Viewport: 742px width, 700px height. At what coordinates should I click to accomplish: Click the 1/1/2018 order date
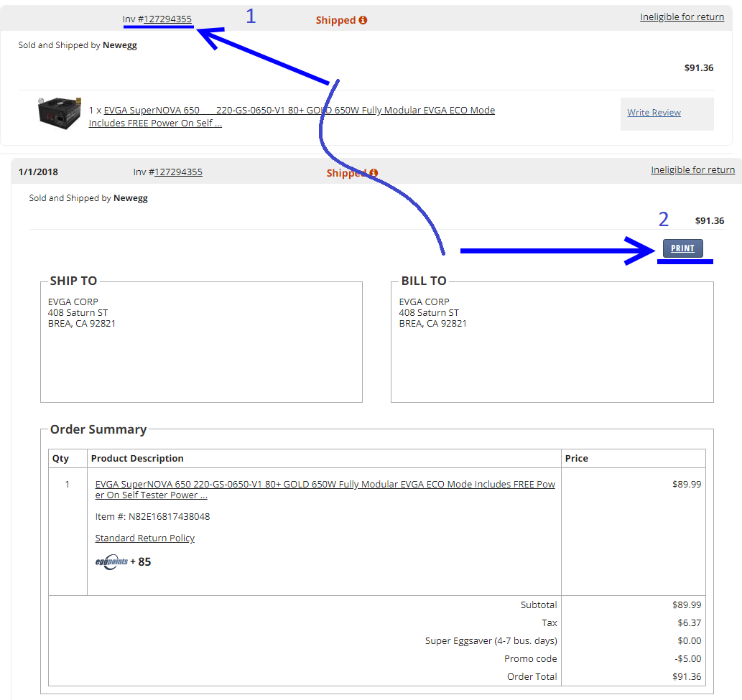tap(38, 172)
